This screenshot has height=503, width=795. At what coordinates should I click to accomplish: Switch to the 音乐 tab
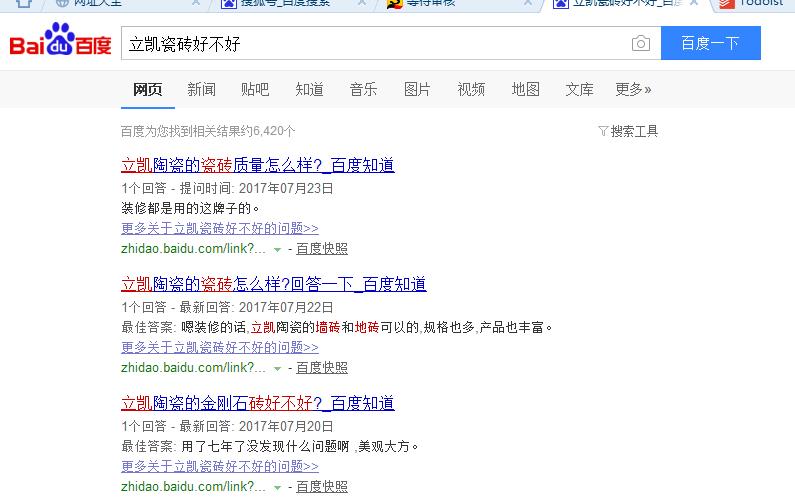363,89
